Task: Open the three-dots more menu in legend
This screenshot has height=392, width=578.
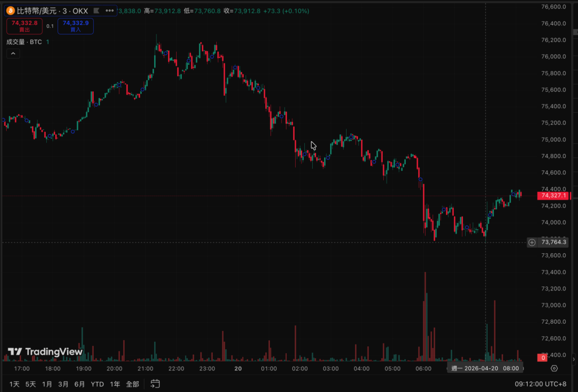Action: (x=110, y=11)
